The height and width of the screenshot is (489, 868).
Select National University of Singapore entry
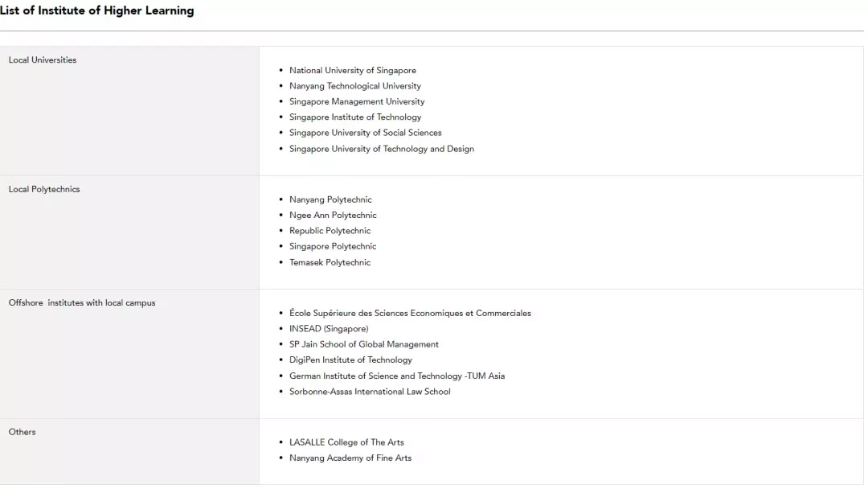click(x=353, y=70)
